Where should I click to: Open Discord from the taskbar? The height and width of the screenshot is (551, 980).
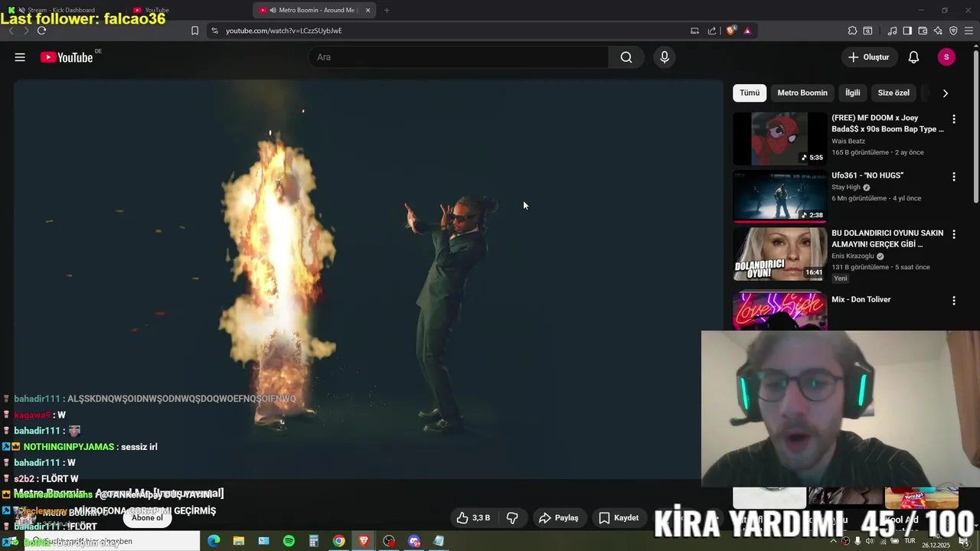point(414,541)
